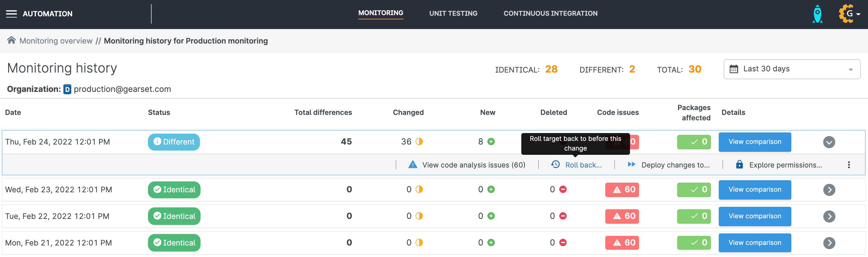Open the Last 30 days date dropdown
This screenshot has height=257, width=868.
792,69
